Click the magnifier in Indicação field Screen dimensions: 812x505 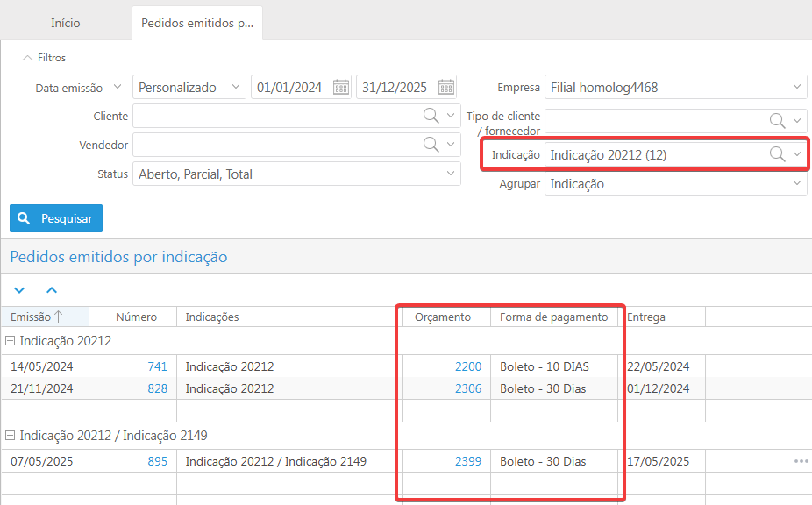[777, 154]
